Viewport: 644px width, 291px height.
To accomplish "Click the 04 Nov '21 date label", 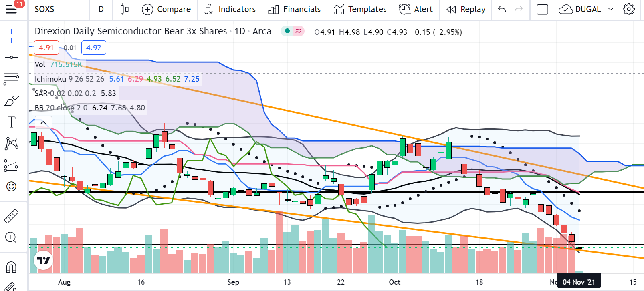I will 579,282.
